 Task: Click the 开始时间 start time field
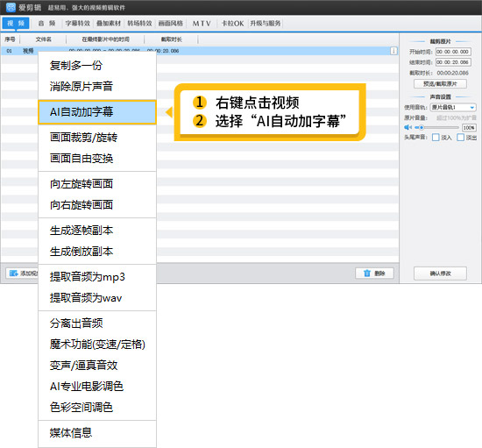453,52
